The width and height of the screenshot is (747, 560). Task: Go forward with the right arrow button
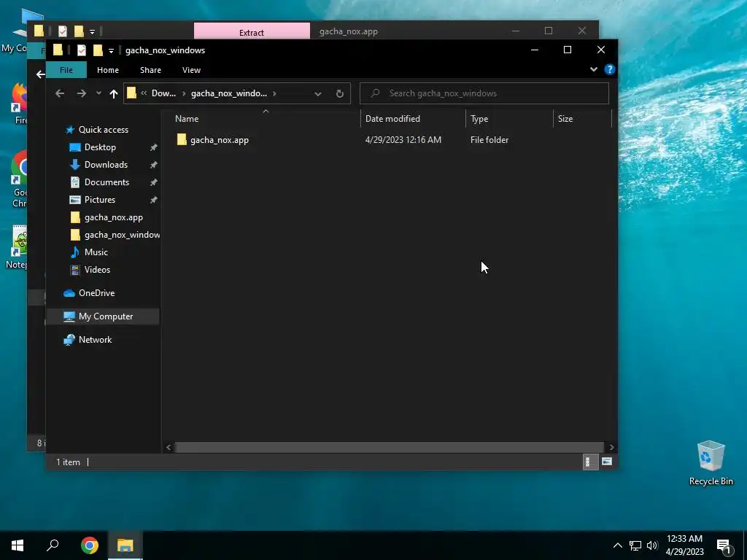click(82, 93)
